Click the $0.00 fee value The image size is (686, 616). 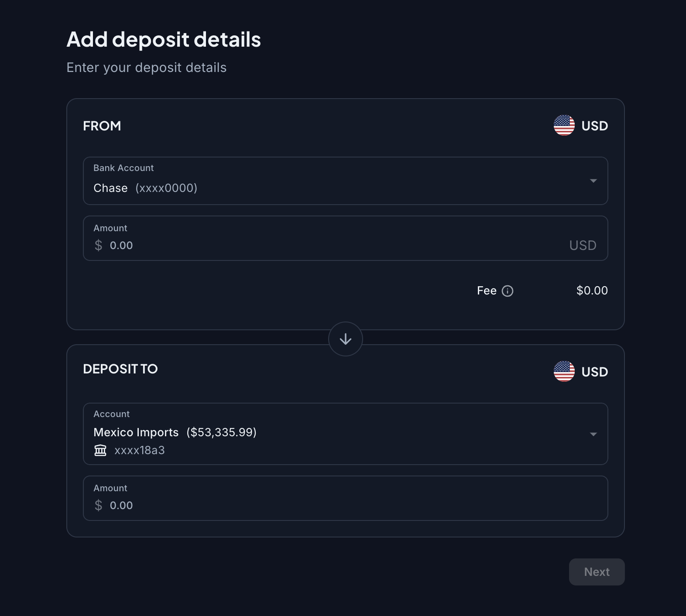click(x=592, y=291)
